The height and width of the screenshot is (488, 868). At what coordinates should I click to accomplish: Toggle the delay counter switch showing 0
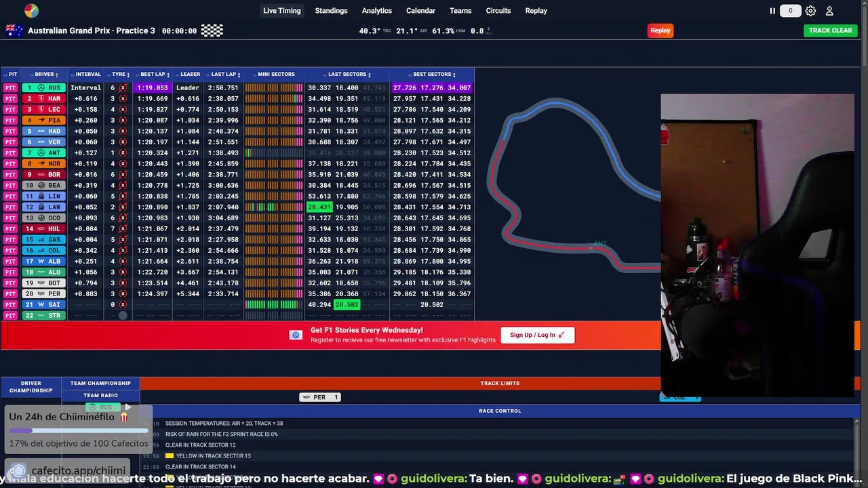(x=790, y=11)
